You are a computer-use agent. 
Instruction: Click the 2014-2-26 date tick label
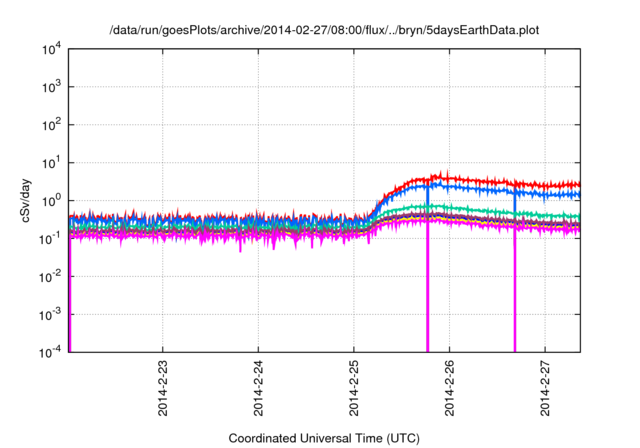pyautogui.click(x=449, y=388)
